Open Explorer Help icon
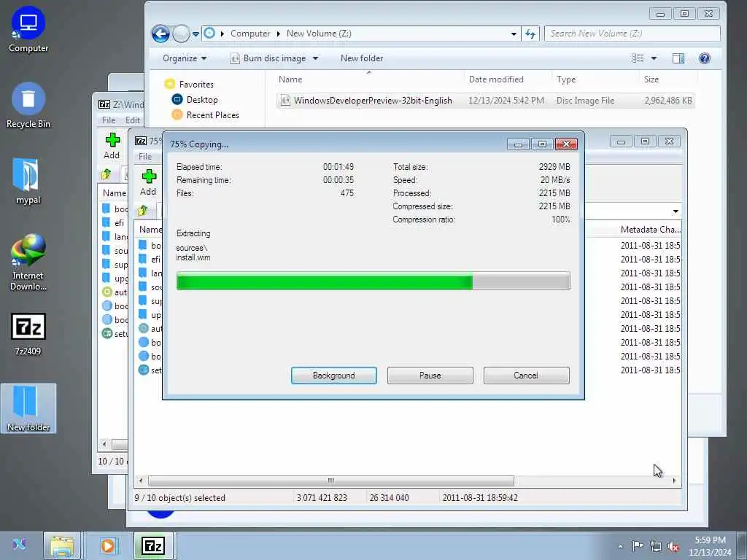Screen dimensions: 747x560 [704, 58]
